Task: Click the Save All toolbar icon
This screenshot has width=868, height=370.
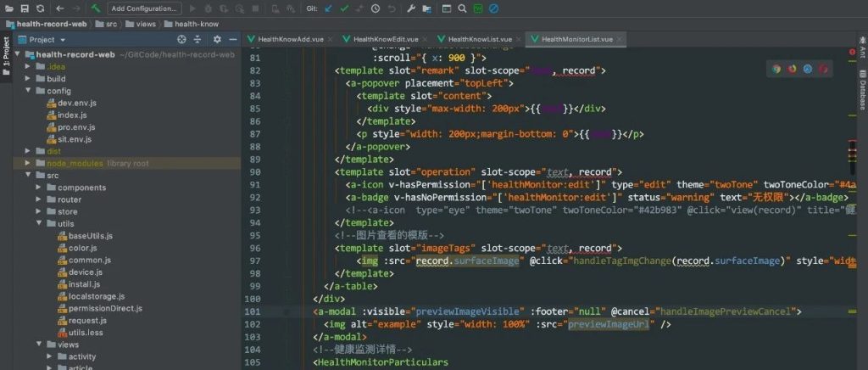Action: click(25, 8)
